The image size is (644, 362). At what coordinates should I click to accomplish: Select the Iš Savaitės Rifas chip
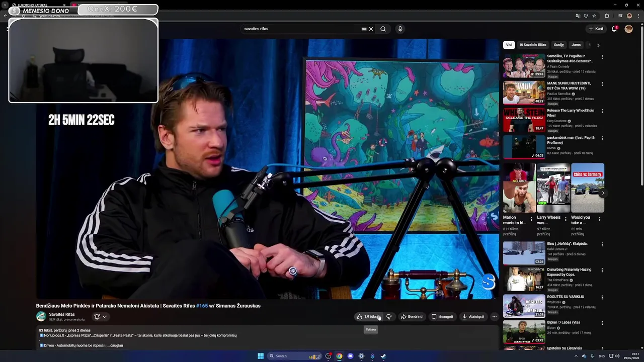[533, 45]
